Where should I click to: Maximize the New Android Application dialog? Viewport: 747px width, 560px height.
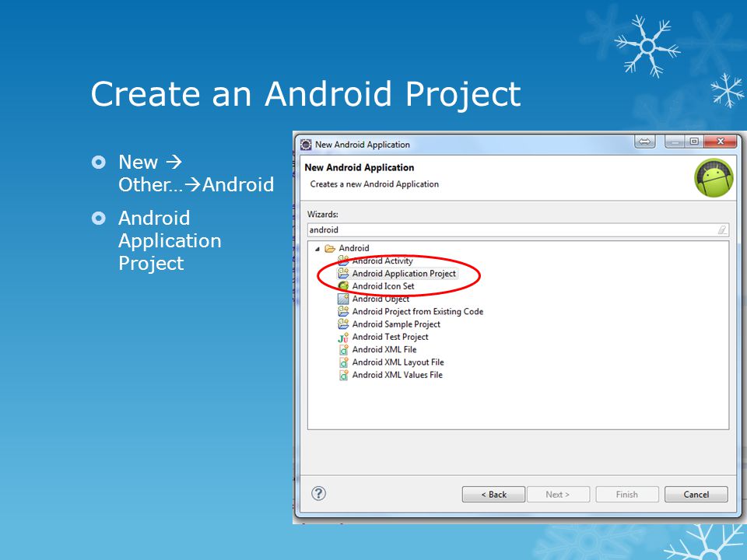[694, 142]
